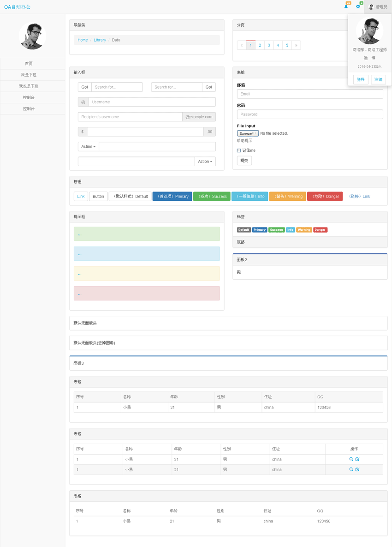This screenshot has height=547, width=392.
Task: Click the sidebar profile avatar photo
Action: [x=32, y=36]
